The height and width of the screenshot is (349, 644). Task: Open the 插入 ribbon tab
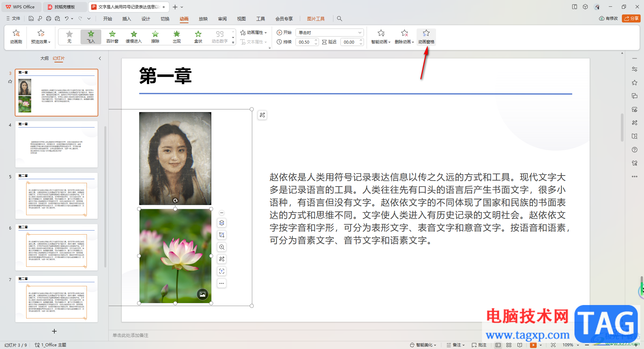tap(127, 19)
